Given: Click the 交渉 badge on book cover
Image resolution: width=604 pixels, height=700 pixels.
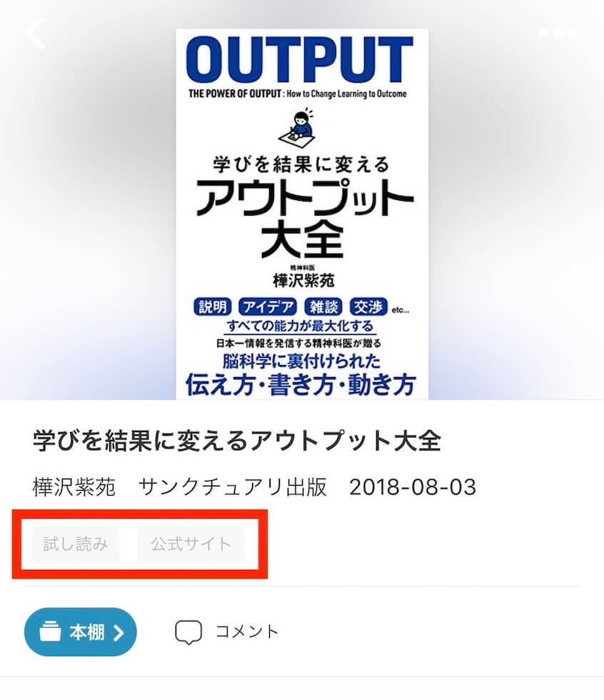Looking at the screenshot, I should click(x=368, y=306).
